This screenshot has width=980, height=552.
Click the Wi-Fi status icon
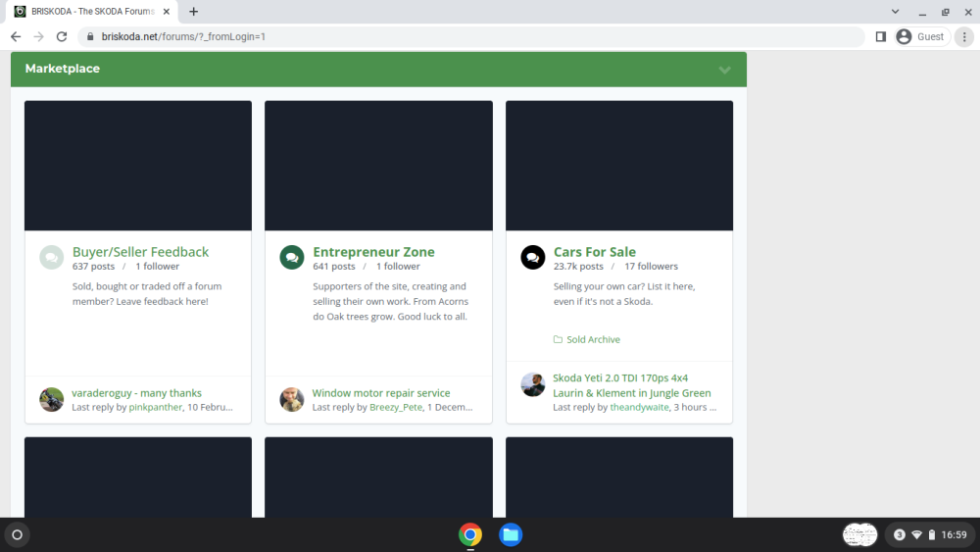coord(917,534)
